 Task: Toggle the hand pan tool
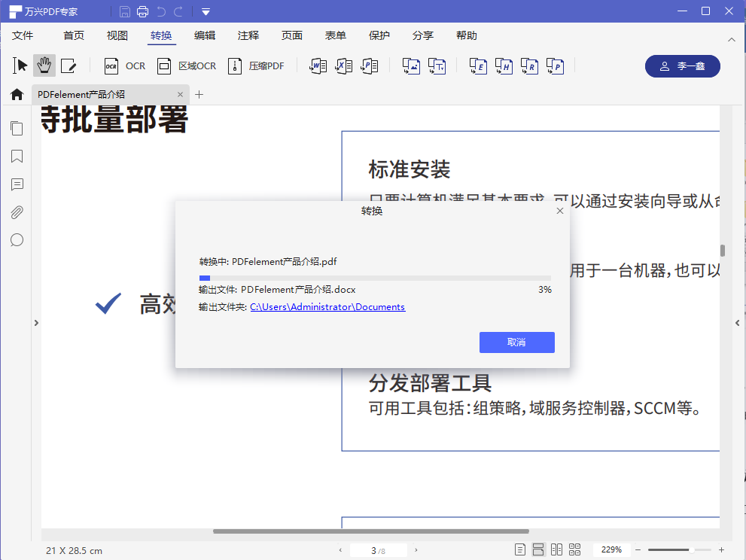(44, 66)
